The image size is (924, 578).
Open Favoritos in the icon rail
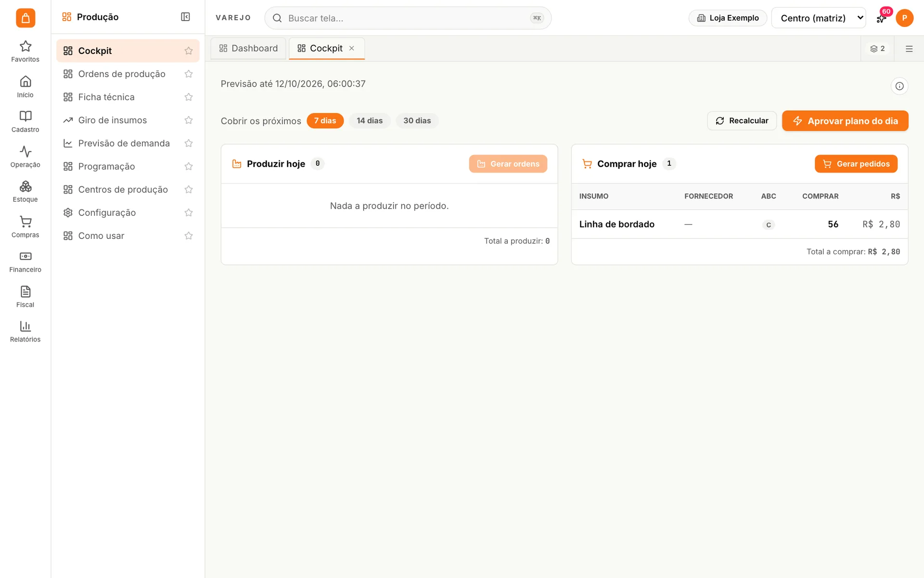pos(25,52)
